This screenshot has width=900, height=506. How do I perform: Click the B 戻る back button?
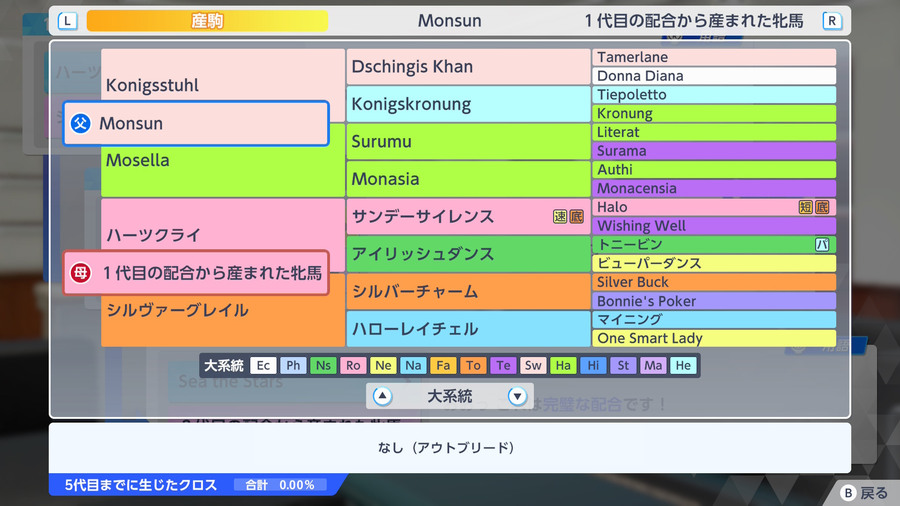pyautogui.click(x=864, y=493)
